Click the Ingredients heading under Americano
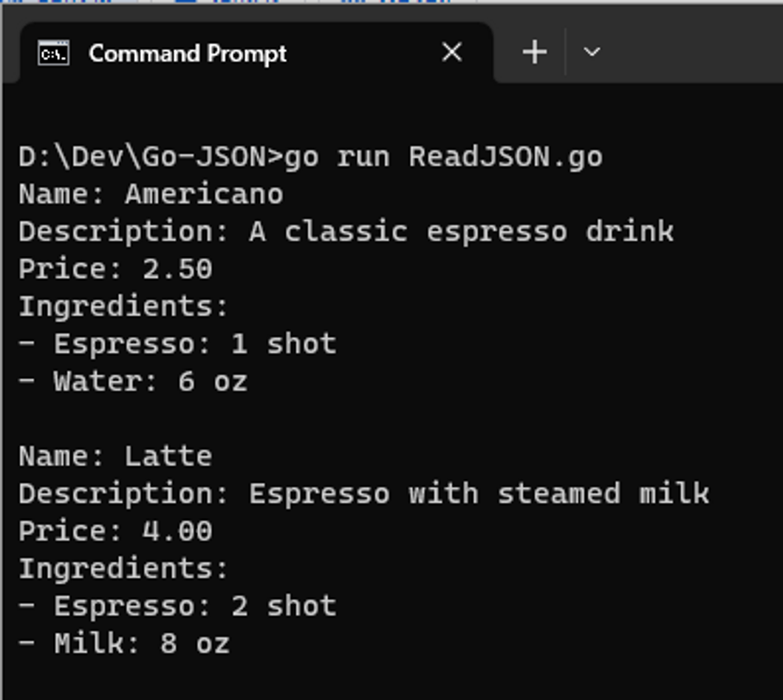The image size is (783, 700). [x=123, y=306]
